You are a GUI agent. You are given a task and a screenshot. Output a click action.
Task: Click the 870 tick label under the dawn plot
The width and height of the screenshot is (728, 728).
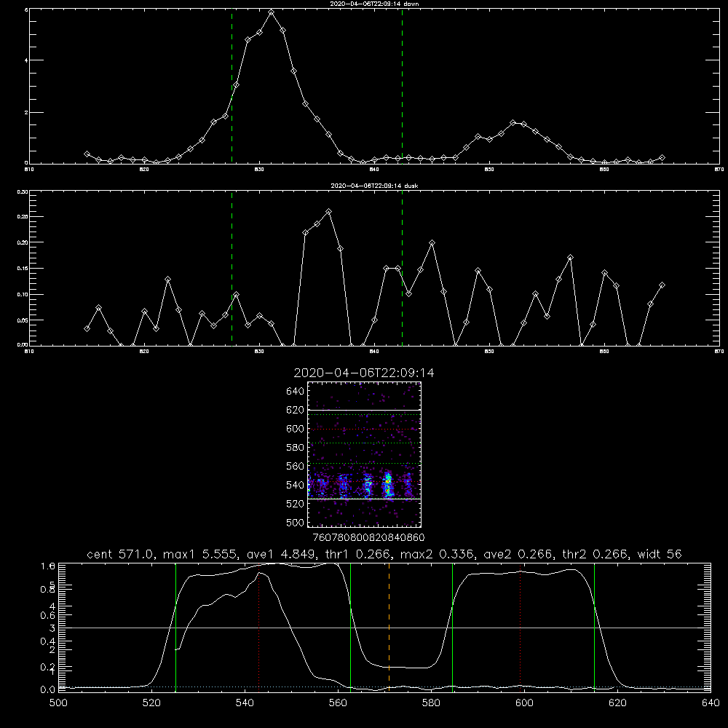point(719,170)
